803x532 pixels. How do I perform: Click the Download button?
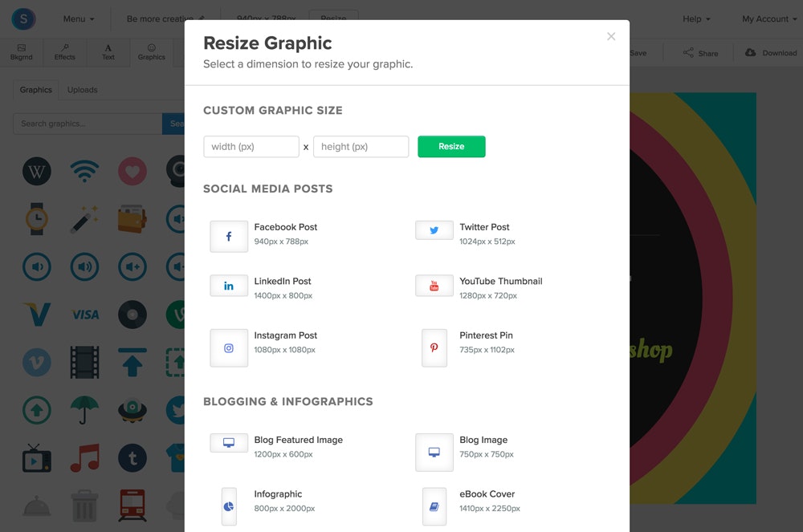771,53
